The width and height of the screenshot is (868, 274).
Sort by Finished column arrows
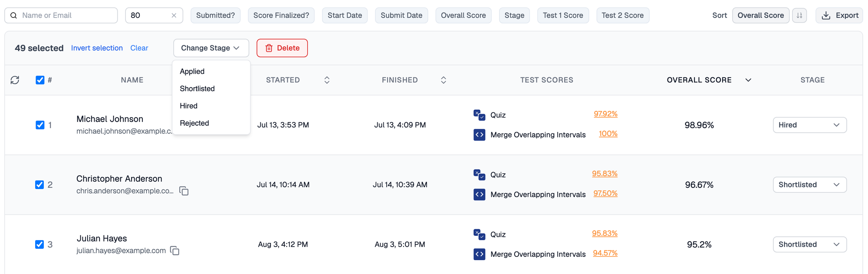(444, 80)
